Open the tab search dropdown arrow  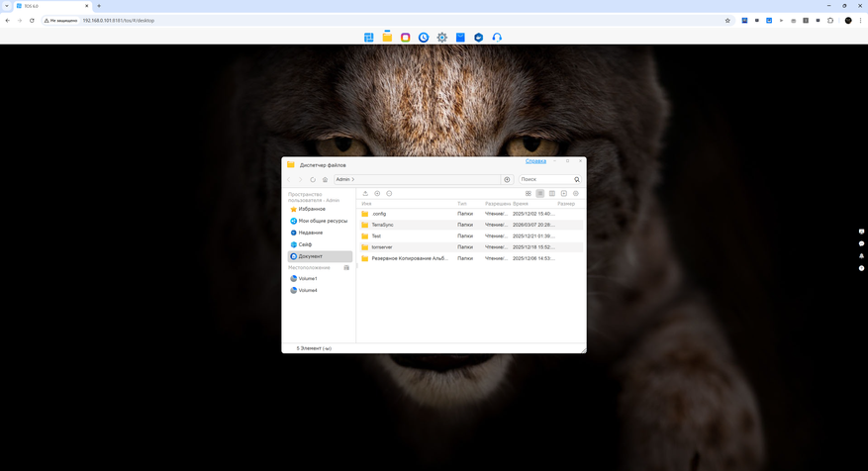pos(7,6)
